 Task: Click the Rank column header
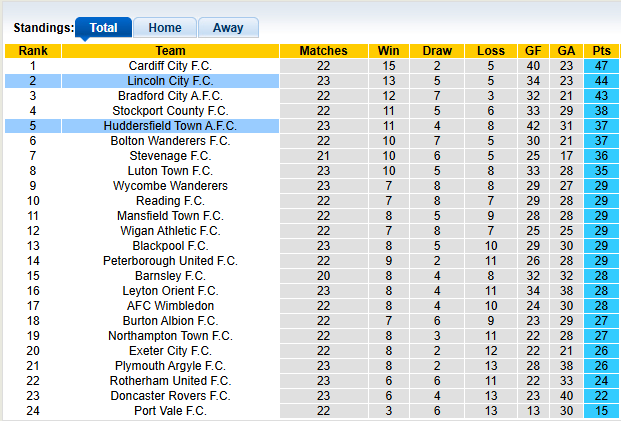click(33, 51)
